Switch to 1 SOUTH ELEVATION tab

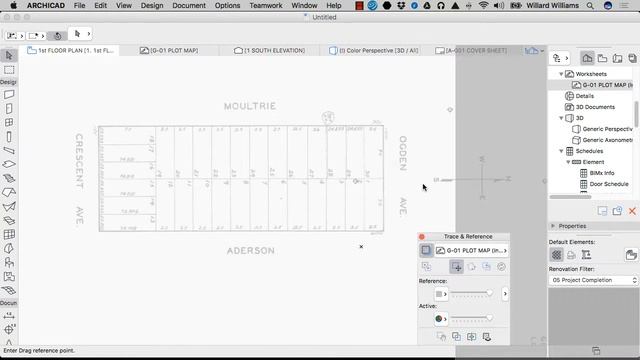tap(269, 50)
